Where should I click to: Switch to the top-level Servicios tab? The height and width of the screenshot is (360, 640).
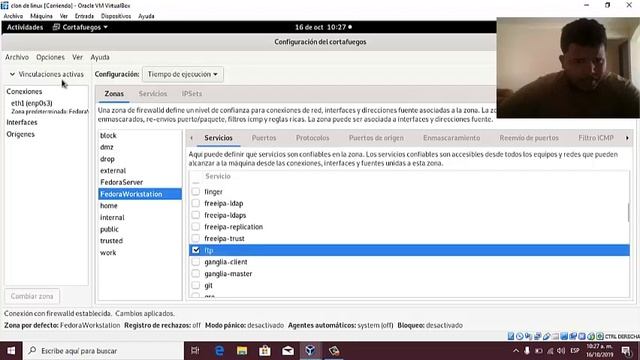pos(153,94)
